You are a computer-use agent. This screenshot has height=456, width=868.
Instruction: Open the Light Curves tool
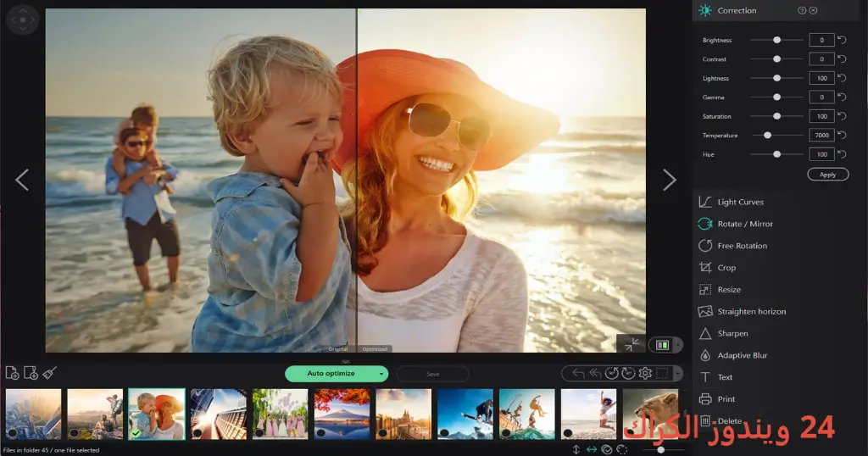(731, 202)
